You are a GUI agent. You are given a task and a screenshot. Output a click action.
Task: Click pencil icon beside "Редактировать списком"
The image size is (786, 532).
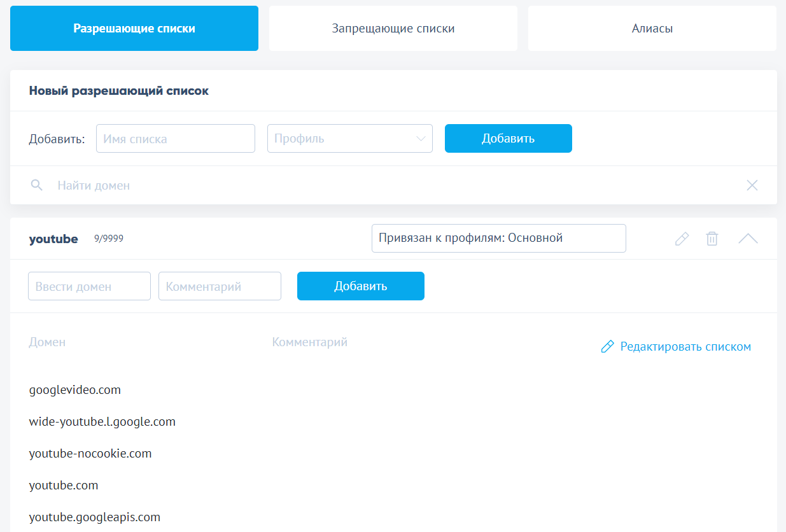(608, 347)
